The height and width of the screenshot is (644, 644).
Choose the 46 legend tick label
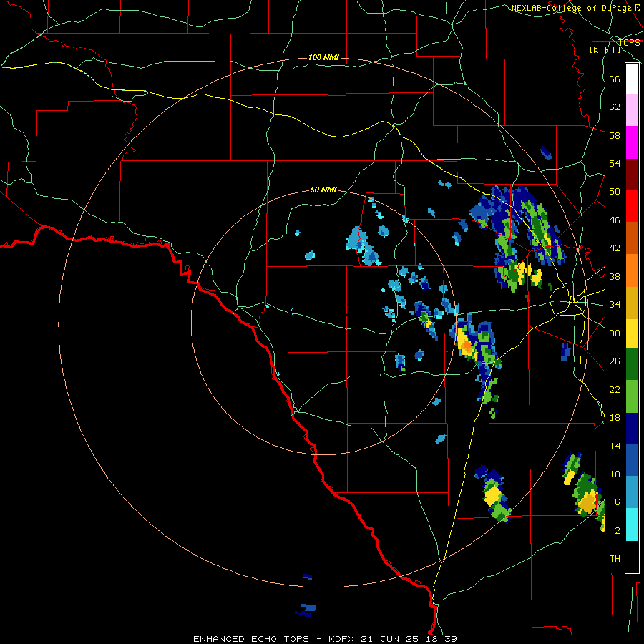coord(615,220)
